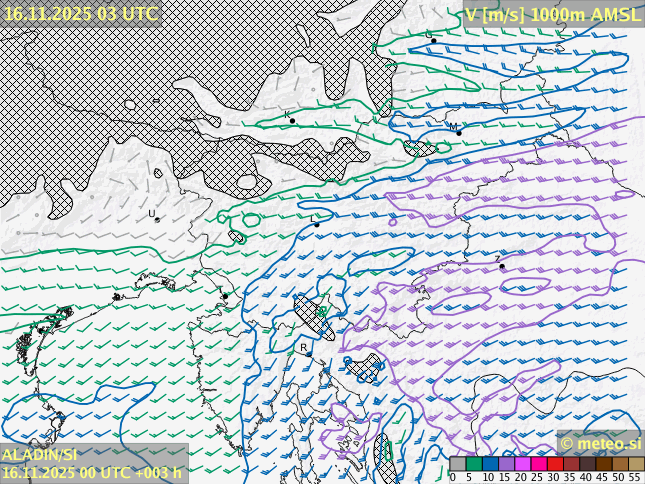The width and height of the screenshot is (645, 484).
Task: Select the purple 15 m/s legend swatch
Action: (x=506, y=464)
